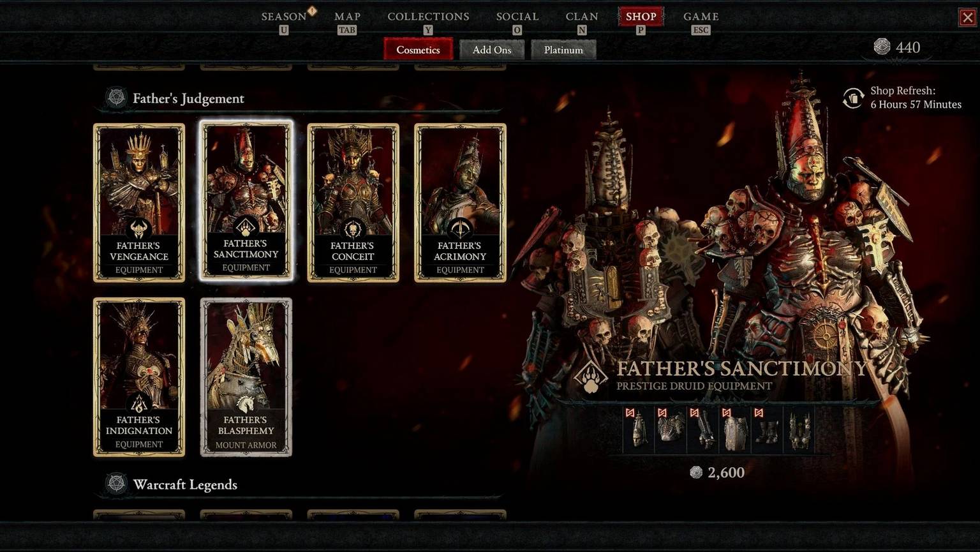Click Rogue class icon on Father's Acrimony

(x=460, y=228)
